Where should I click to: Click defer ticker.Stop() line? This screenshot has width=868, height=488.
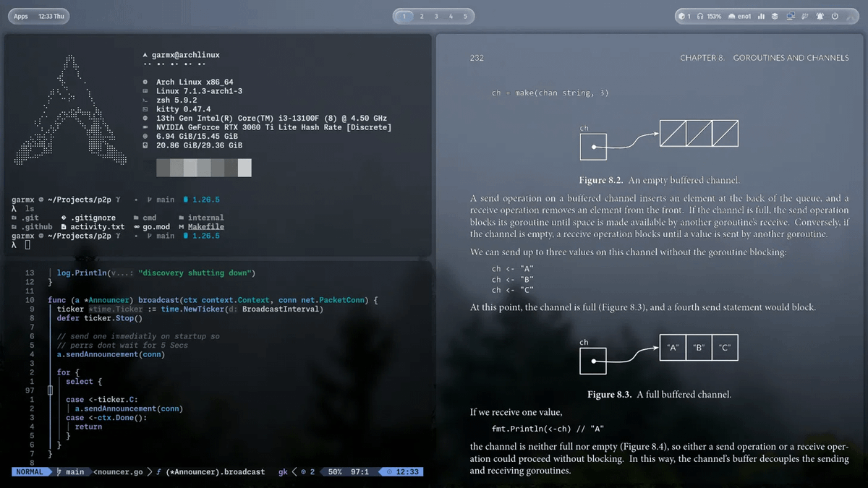point(100,318)
